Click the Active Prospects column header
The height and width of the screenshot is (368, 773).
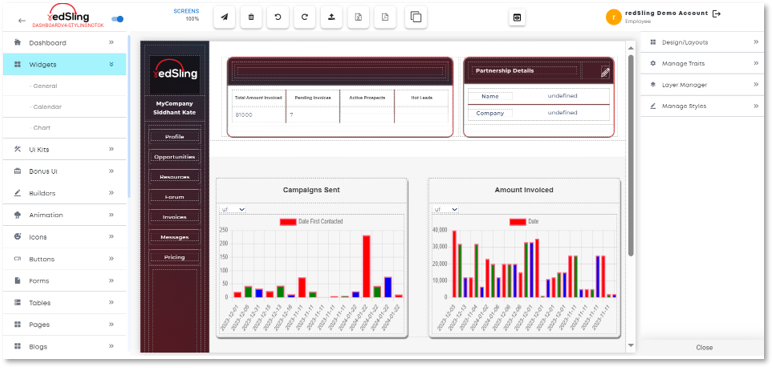pos(367,98)
